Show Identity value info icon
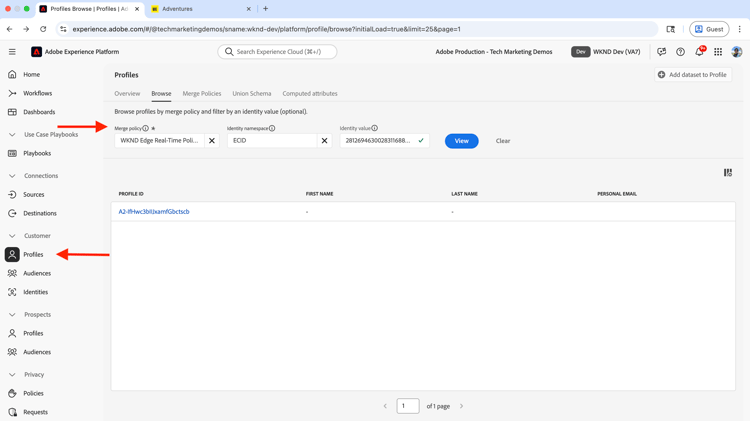The height and width of the screenshot is (421, 750). pyautogui.click(x=375, y=128)
